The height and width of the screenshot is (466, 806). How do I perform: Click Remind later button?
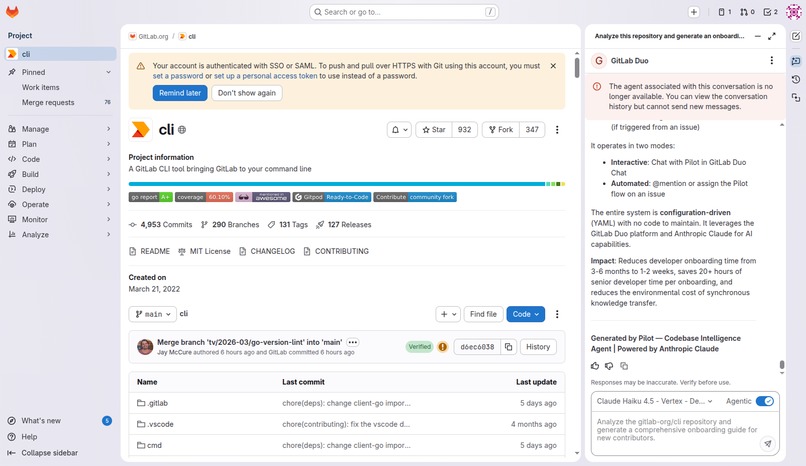180,93
